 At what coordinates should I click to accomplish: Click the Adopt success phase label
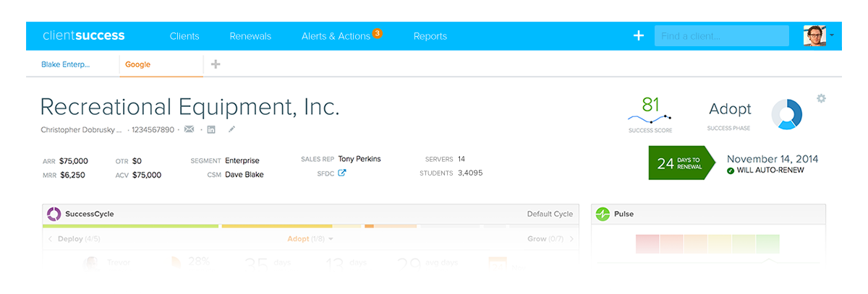730,109
